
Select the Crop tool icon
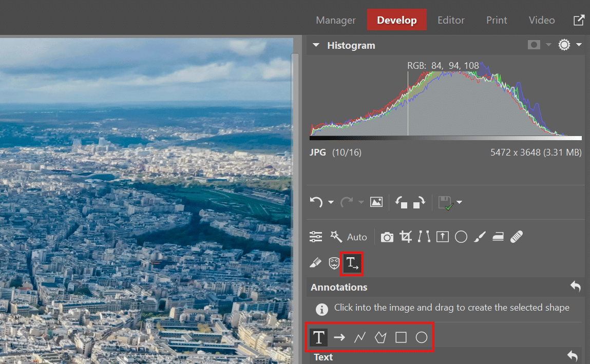[x=406, y=237]
